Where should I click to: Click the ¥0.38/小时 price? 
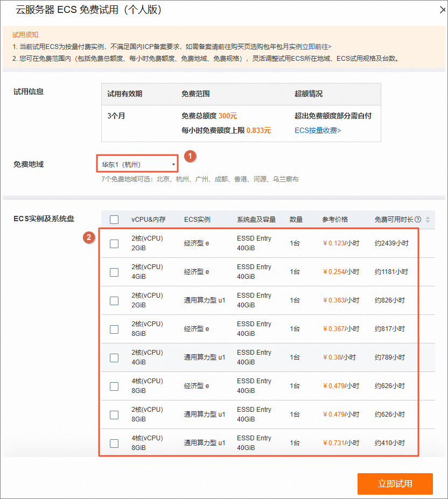point(339,357)
